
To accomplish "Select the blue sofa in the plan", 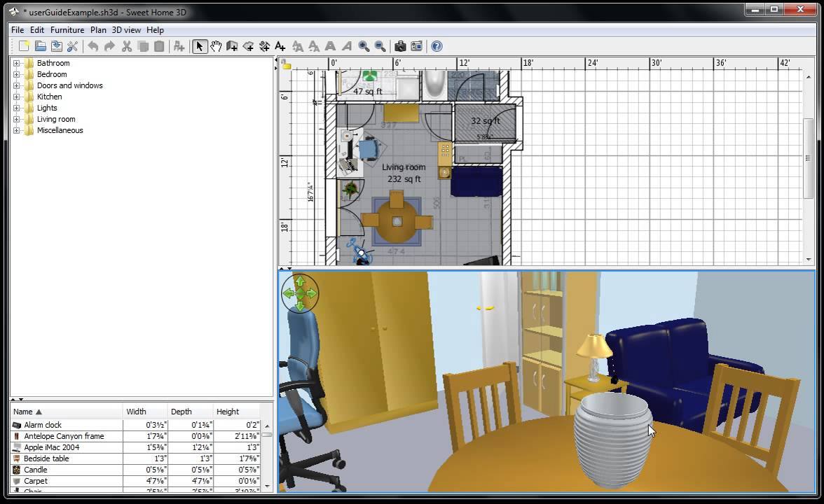I will (x=476, y=182).
